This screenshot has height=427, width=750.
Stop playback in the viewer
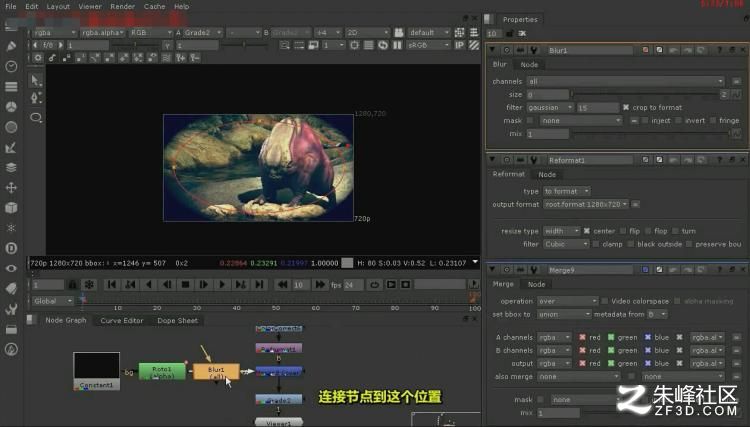pyautogui.click(x=185, y=285)
